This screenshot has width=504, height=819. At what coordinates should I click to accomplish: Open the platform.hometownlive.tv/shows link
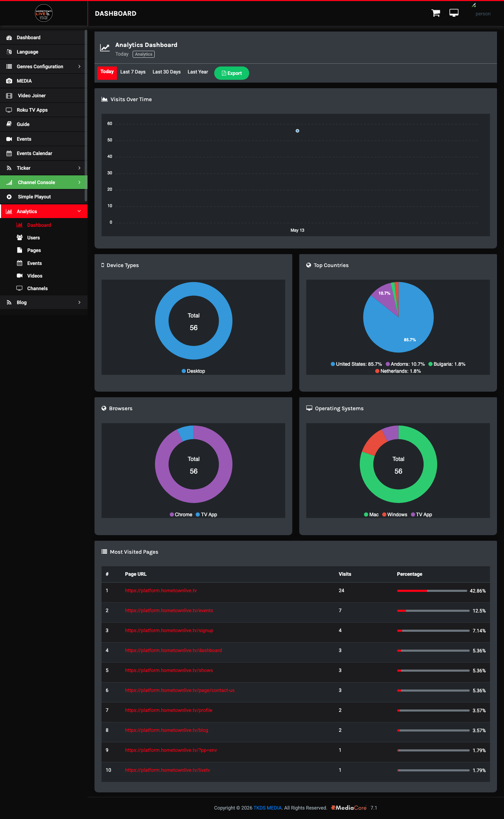(169, 670)
